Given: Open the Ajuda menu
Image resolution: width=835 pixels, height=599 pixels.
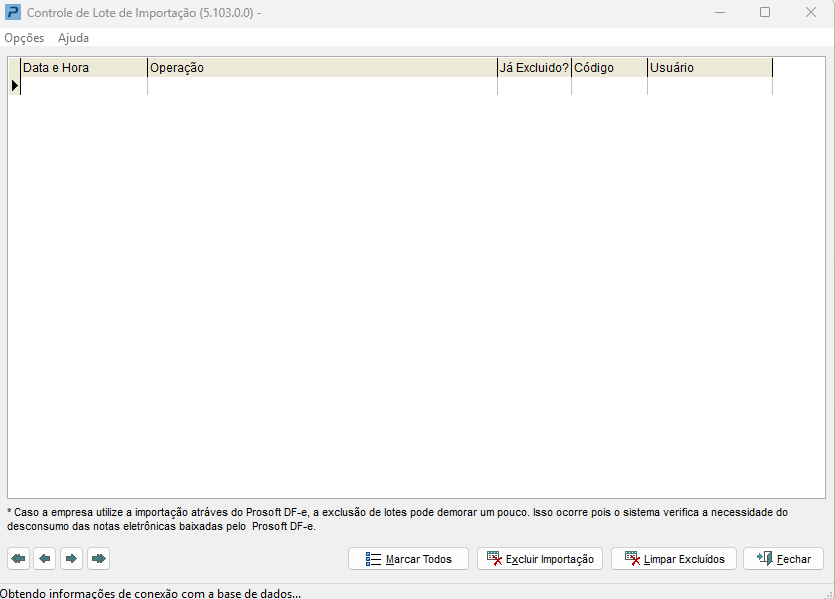Looking at the screenshot, I should pos(73,38).
